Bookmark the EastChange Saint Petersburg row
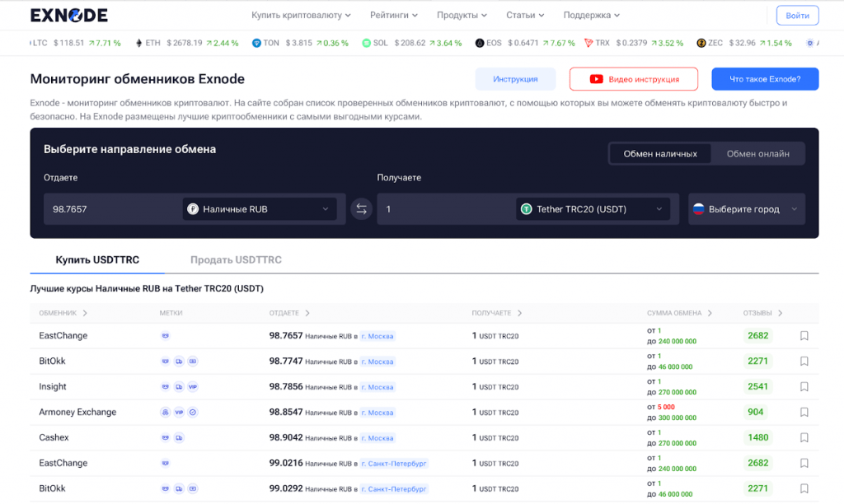Image resolution: width=844 pixels, height=504 pixels. (x=804, y=463)
